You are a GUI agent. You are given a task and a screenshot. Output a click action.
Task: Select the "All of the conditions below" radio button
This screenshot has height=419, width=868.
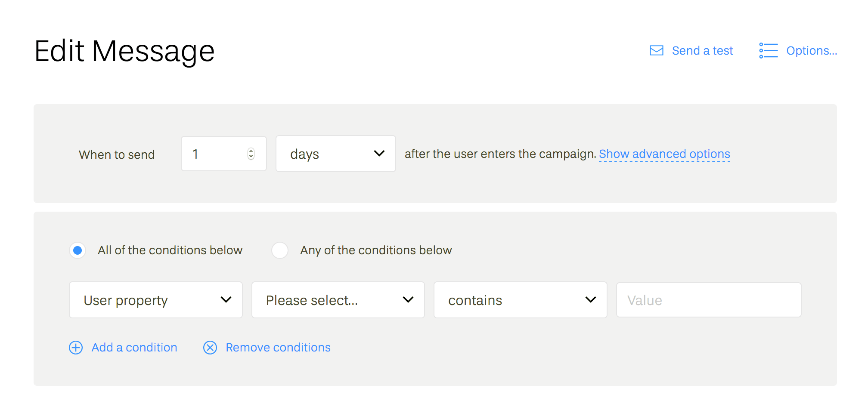click(78, 250)
